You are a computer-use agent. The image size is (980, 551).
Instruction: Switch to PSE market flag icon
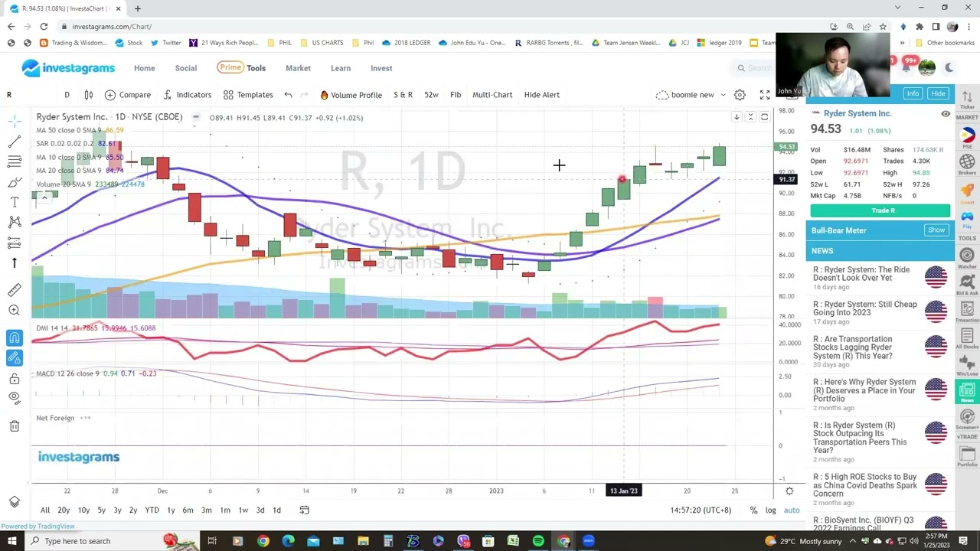[968, 138]
